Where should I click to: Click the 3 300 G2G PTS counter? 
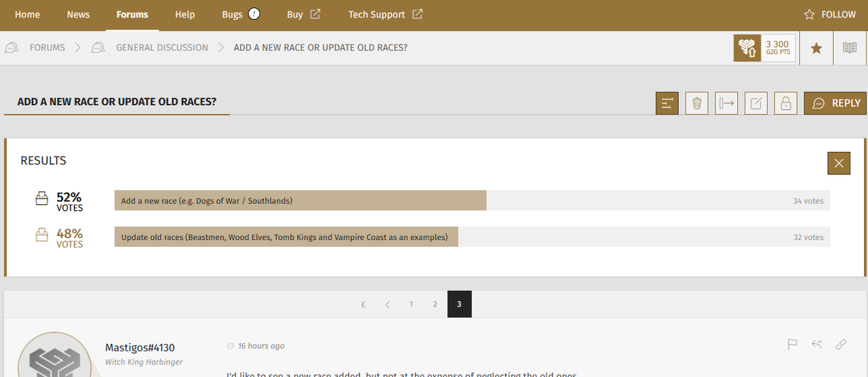click(778, 48)
